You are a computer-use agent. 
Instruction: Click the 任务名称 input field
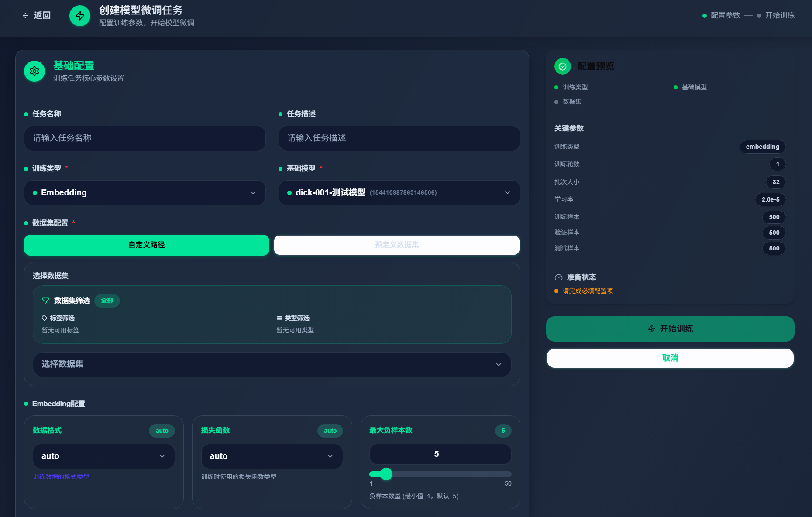point(145,138)
